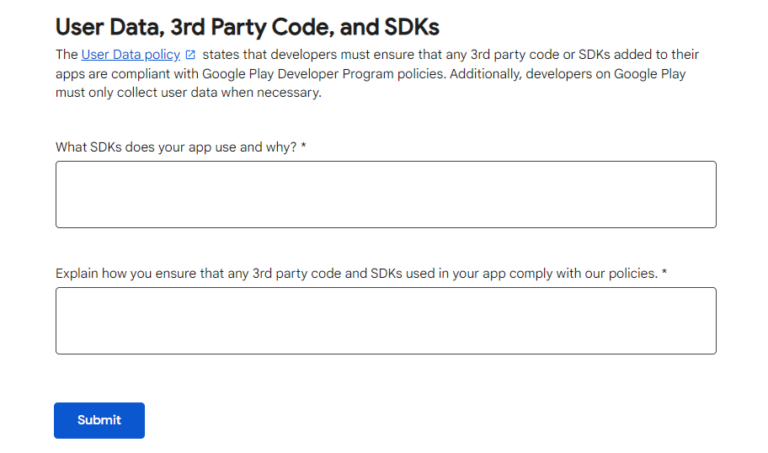
Task: Click the required asterisk after 'comply with our policies.'
Action: (x=664, y=273)
